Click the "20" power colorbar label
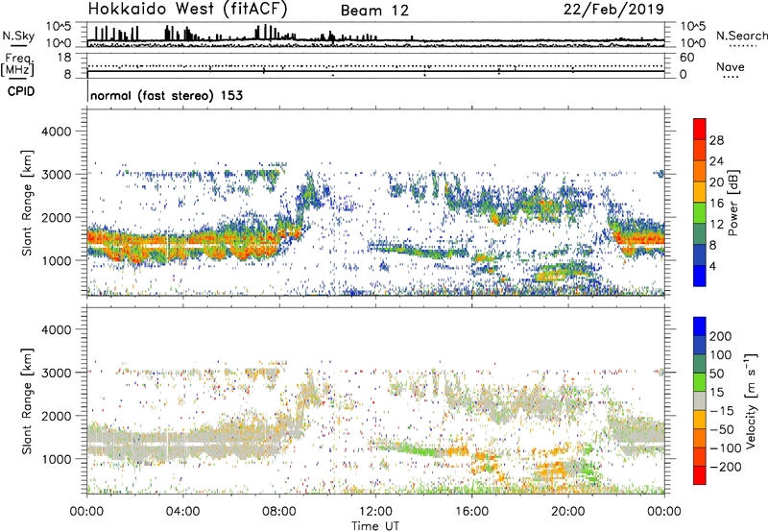 tap(716, 182)
